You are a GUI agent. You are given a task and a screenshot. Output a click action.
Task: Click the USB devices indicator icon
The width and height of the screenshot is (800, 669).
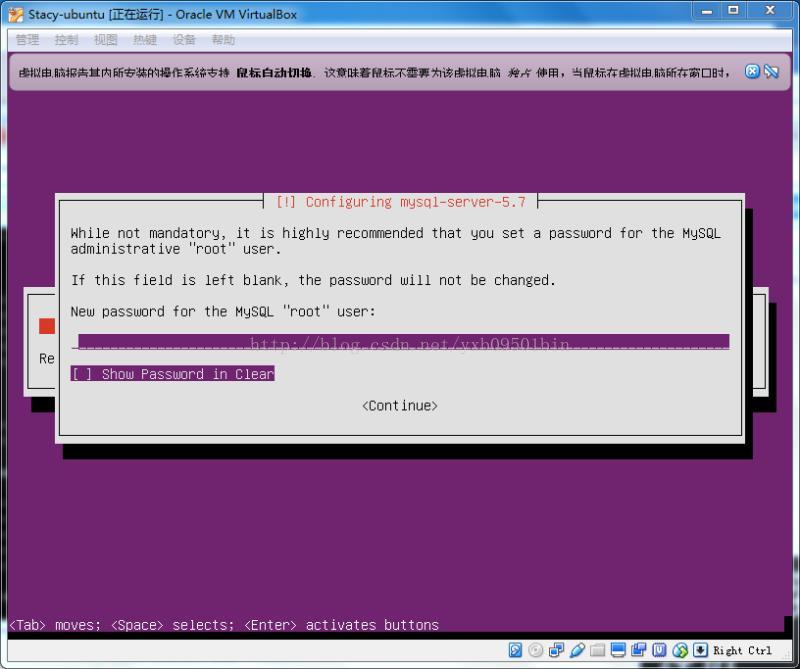[577, 650]
